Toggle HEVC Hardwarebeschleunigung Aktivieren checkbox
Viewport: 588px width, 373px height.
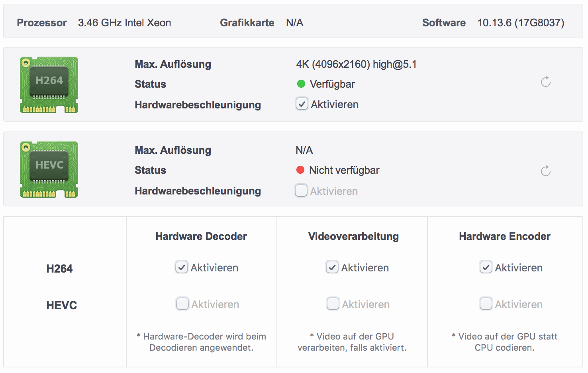pyautogui.click(x=301, y=190)
